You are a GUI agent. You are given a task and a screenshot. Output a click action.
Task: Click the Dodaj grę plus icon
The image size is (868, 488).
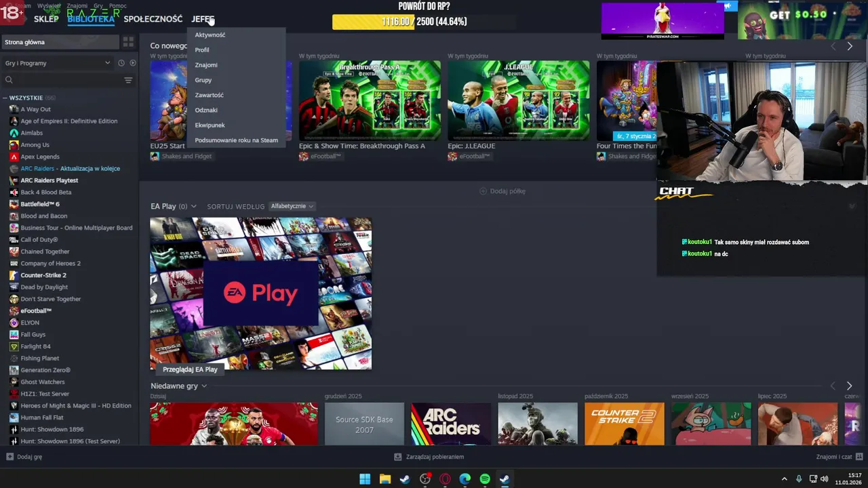pos(9,457)
